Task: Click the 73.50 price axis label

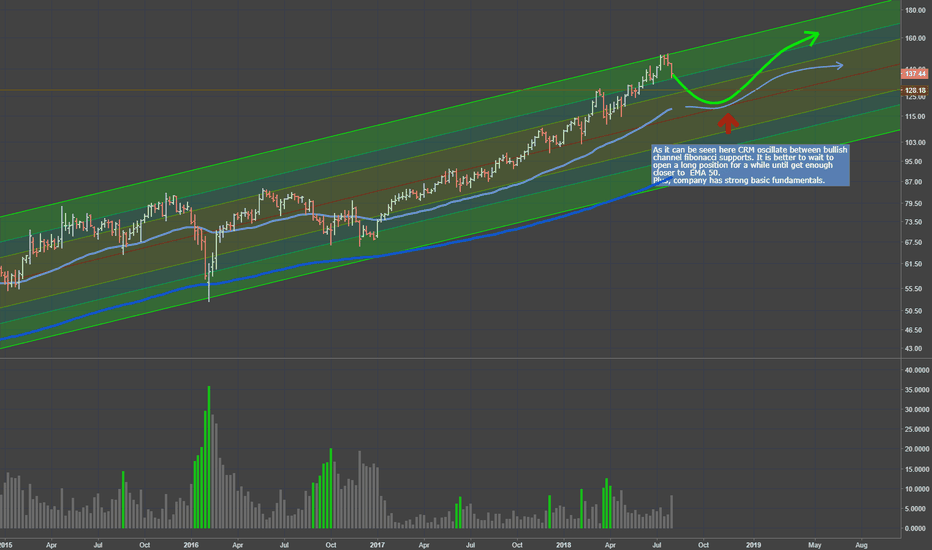Action: pyautogui.click(x=915, y=222)
